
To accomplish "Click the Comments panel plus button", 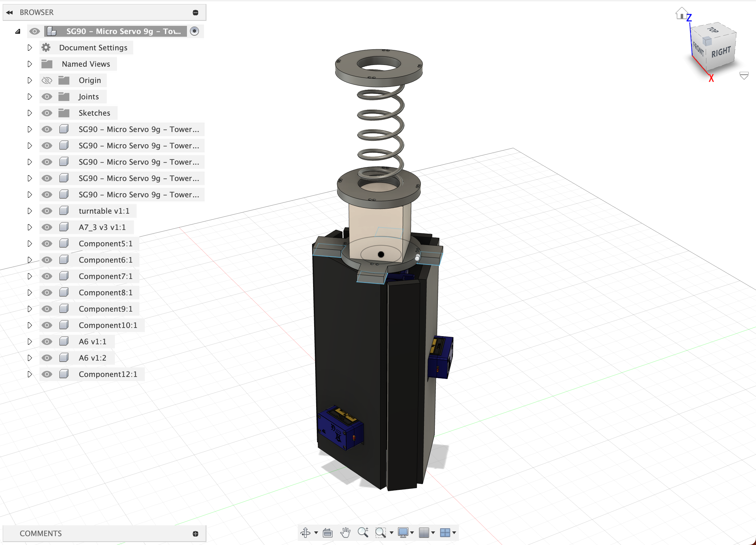I will (x=195, y=534).
